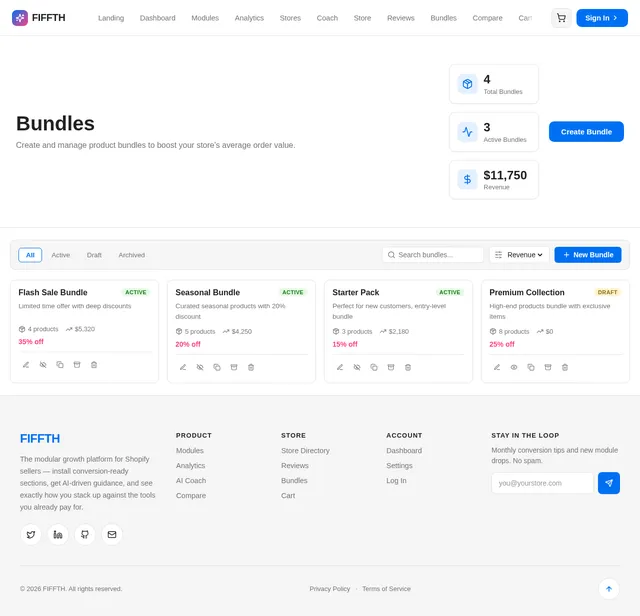Open Privacy Policy link
Image resolution: width=640 pixels, height=616 pixels.
(329, 589)
